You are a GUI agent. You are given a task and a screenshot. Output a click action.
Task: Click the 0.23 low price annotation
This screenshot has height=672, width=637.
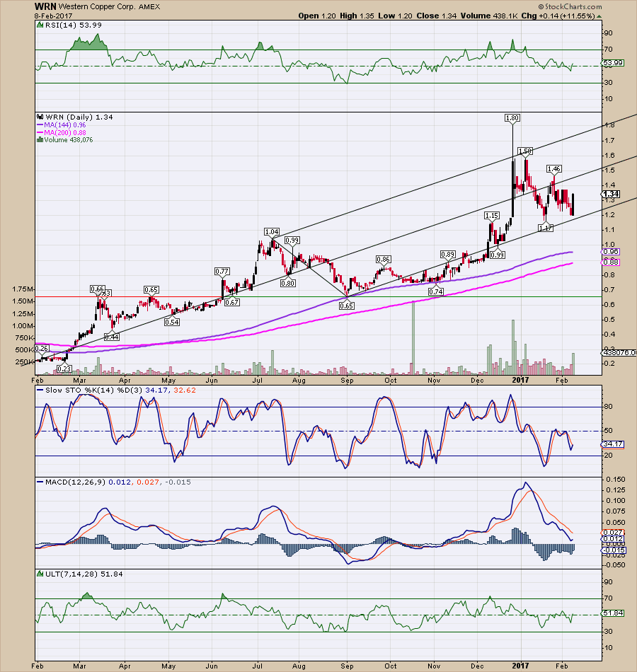click(x=64, y=369)
